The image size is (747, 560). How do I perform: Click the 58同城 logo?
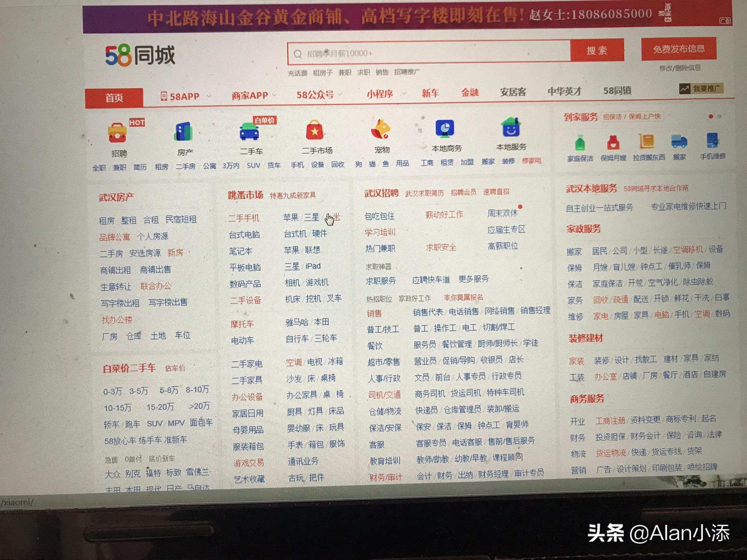pyautogui.click(x=140, y=55)
